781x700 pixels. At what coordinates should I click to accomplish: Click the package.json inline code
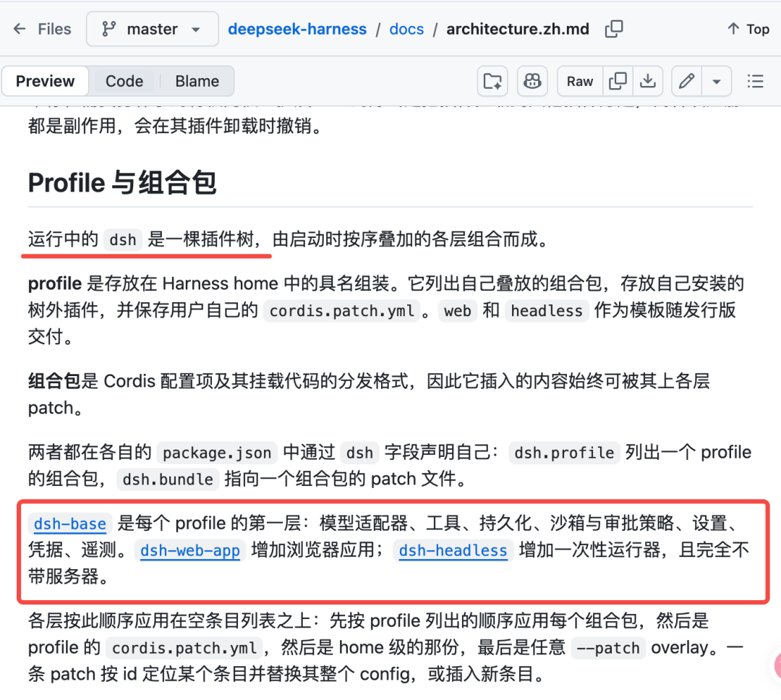point(217,453)
